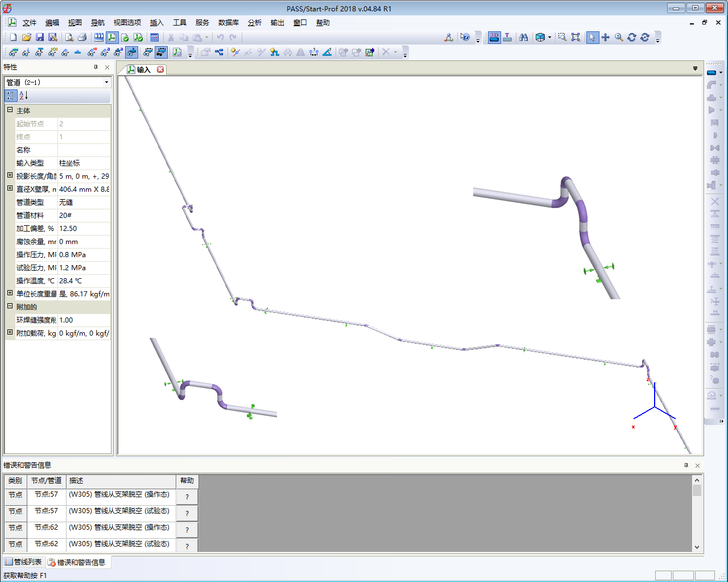Expand the 直径X壁厚 property row
This screenshot has width=728, height=582.
tap(10, 188)
